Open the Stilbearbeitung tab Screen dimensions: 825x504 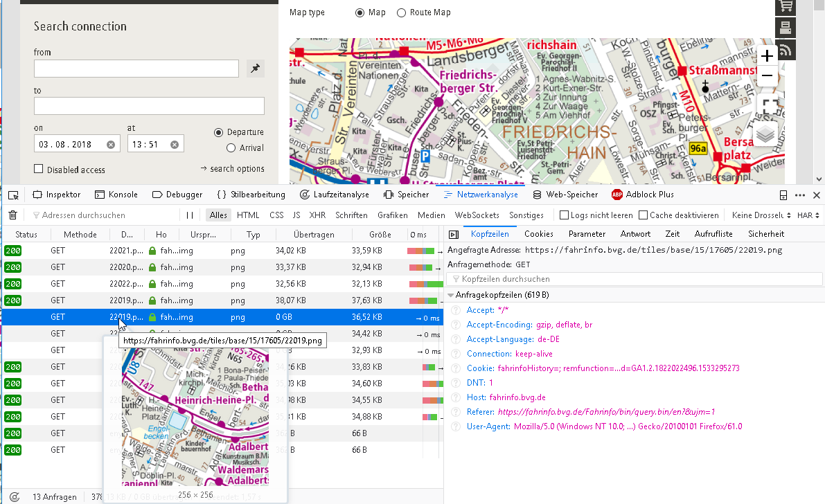click(251, 195)
